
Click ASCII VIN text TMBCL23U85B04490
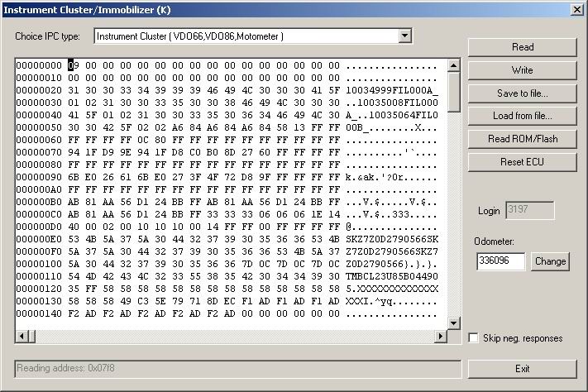tap(391, 276)
